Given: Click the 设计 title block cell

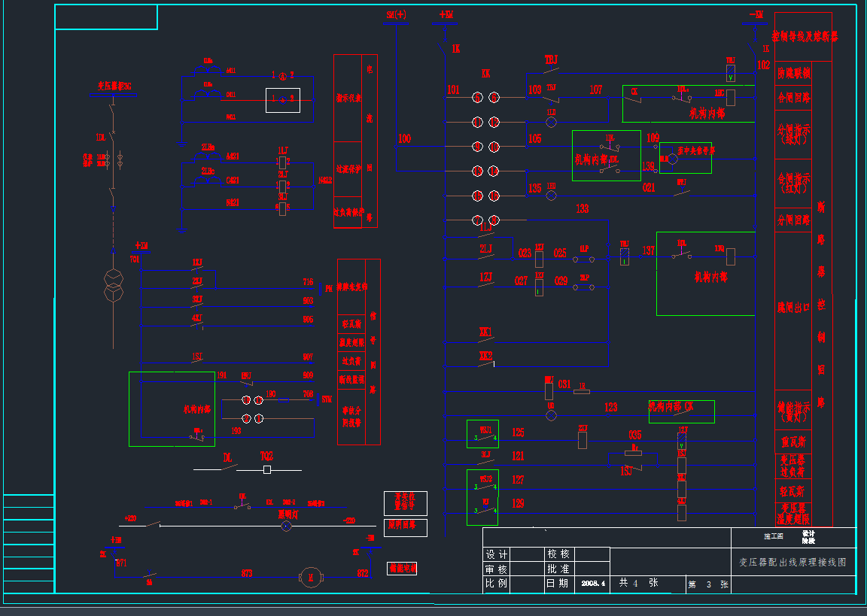Looking at the screenshot, I should tap(497, 554).
